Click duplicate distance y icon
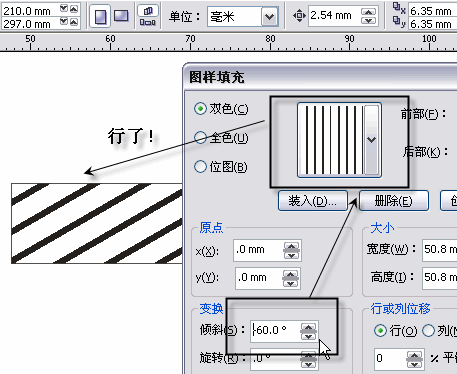457x374 pixels. point(399,22)
